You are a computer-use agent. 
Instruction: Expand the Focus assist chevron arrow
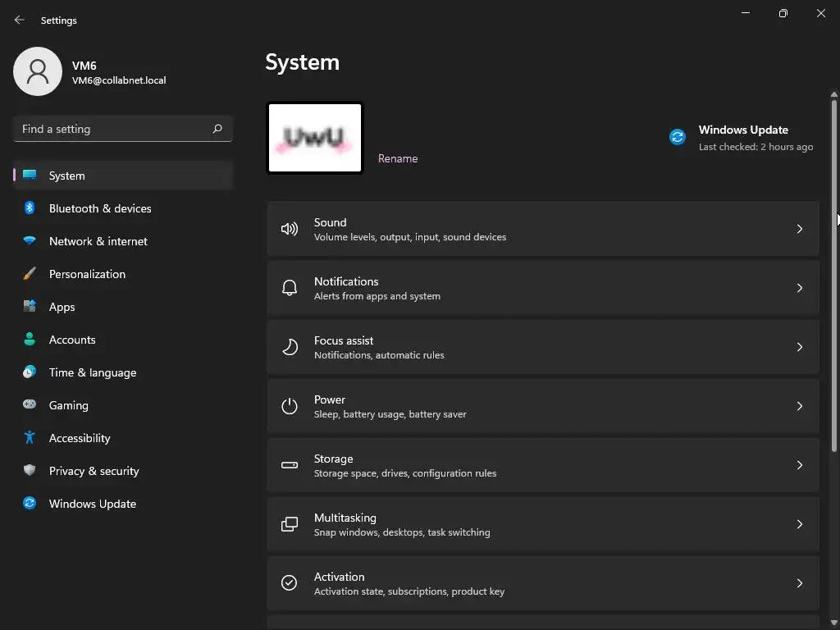pos(800,347)
